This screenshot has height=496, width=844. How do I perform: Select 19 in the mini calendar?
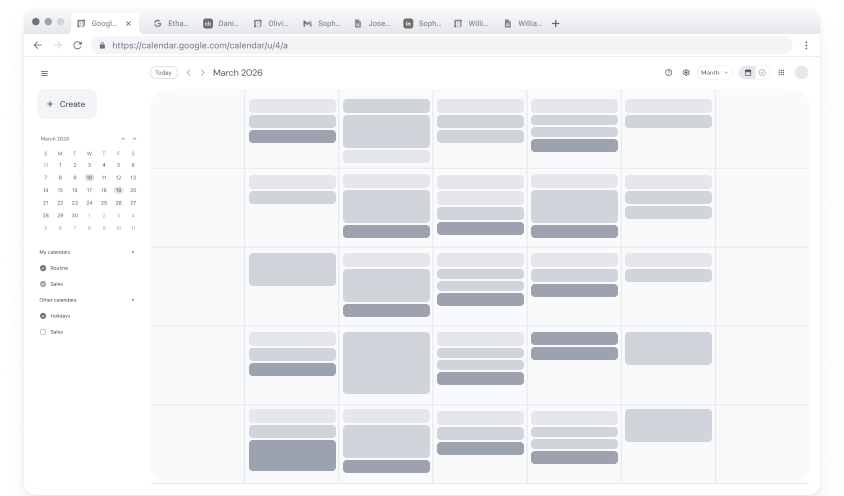tap(118, 190)
